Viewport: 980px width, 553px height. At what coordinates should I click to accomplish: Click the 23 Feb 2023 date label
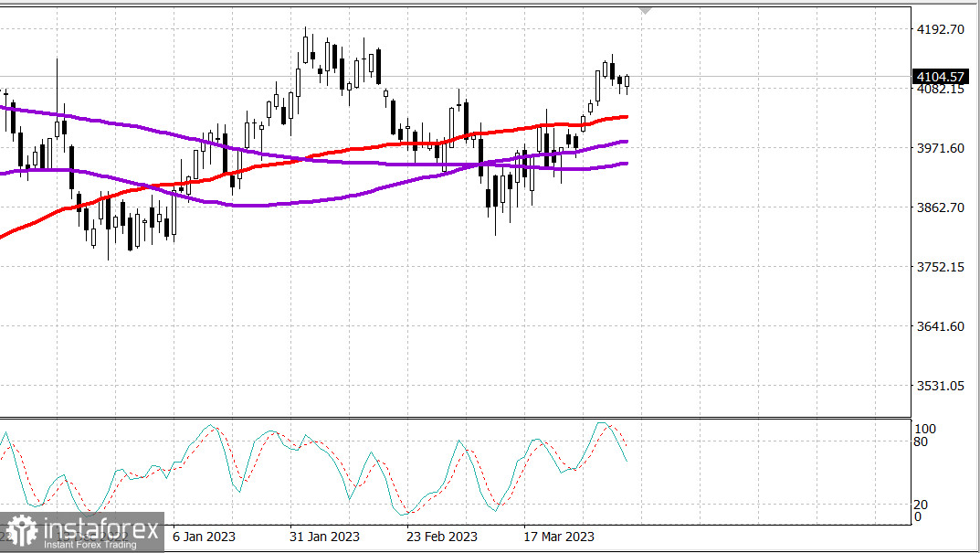442,537
